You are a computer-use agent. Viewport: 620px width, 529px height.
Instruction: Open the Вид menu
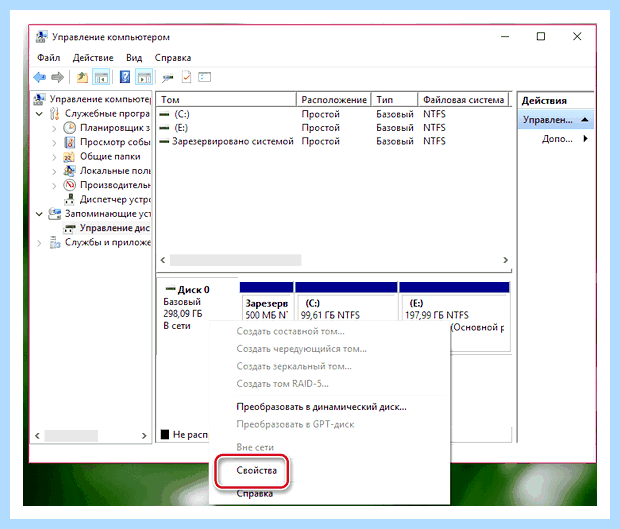pos(134,58)
